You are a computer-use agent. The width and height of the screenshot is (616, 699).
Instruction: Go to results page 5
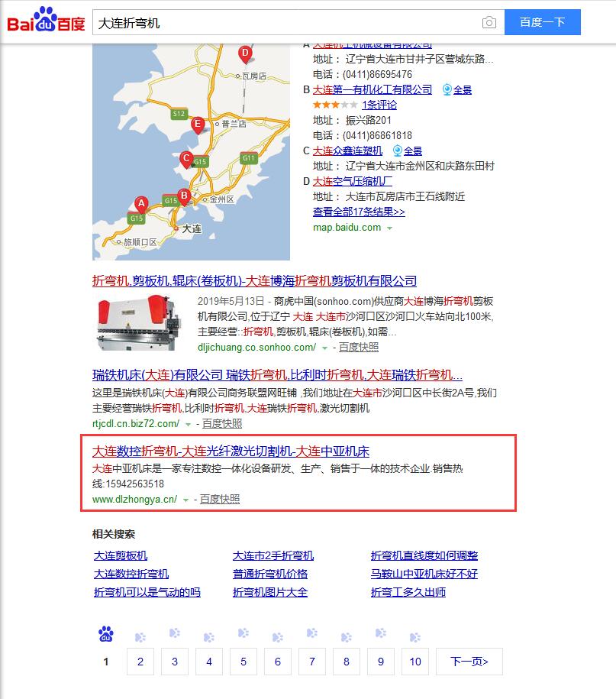pos(243,662)
